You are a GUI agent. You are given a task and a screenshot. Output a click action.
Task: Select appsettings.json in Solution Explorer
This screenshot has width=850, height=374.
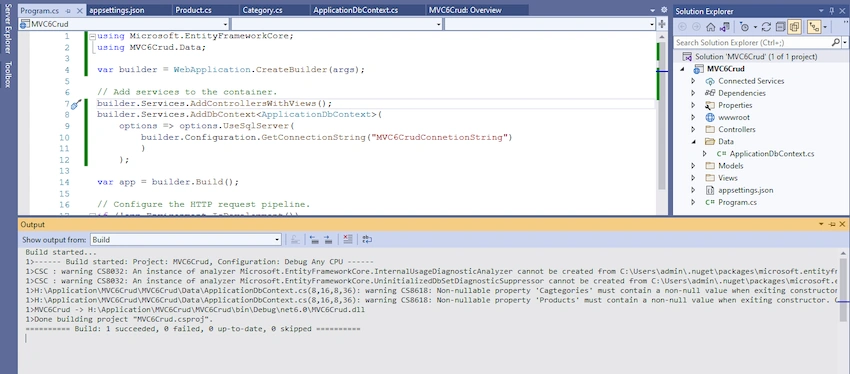pyautogui.click(x=746, y=190)
